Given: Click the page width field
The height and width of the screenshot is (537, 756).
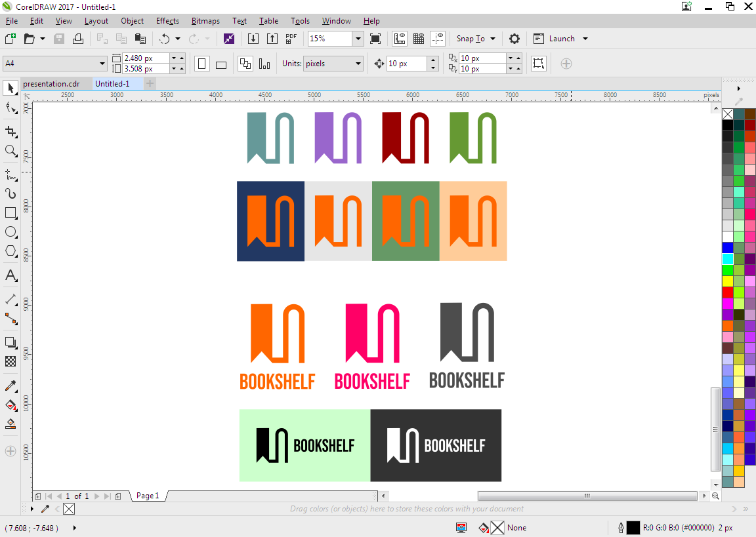Looking at the screenshot, I should (x=146, y=58).
